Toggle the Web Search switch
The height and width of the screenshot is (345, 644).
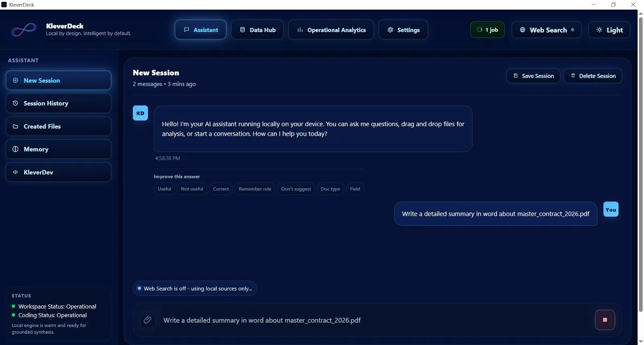coord(547,30)
